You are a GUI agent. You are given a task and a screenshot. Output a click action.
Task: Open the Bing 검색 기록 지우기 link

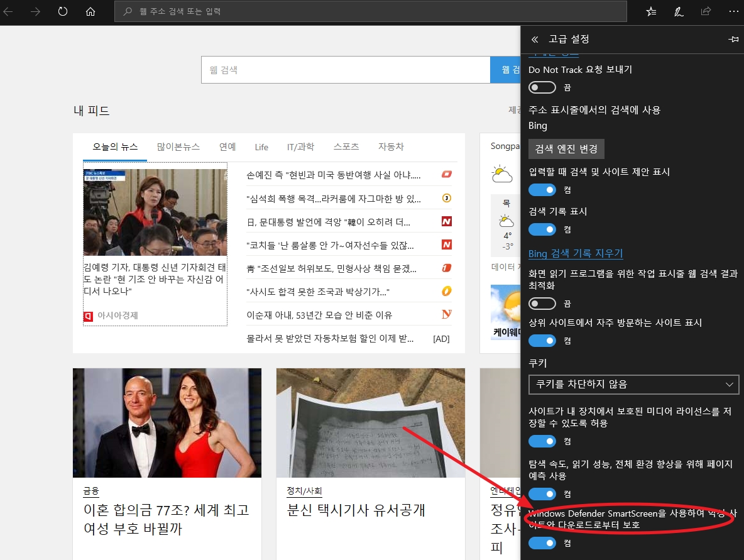click(576, 253)
